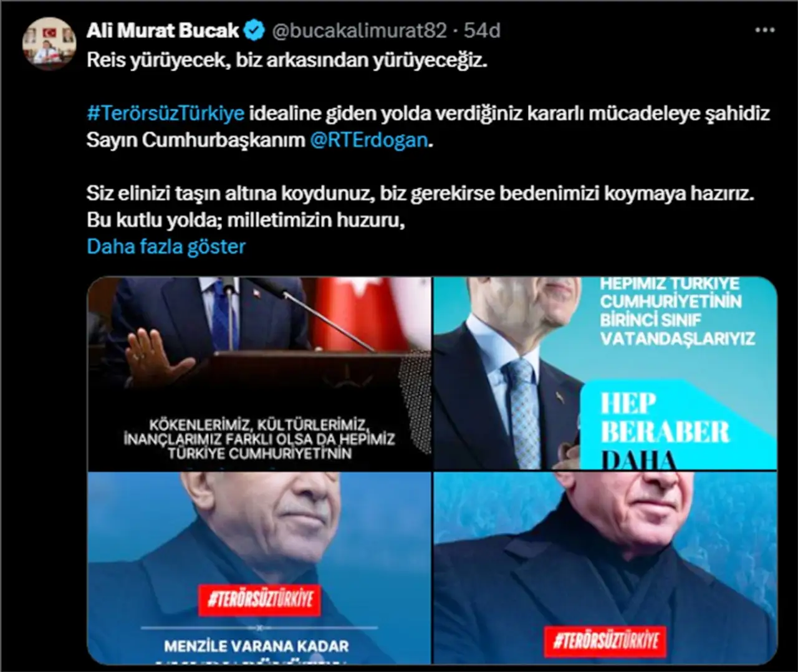The image size is (798, 672).
Task: Open the bottom-right dark coat image
Action: [x=605, y=568]
